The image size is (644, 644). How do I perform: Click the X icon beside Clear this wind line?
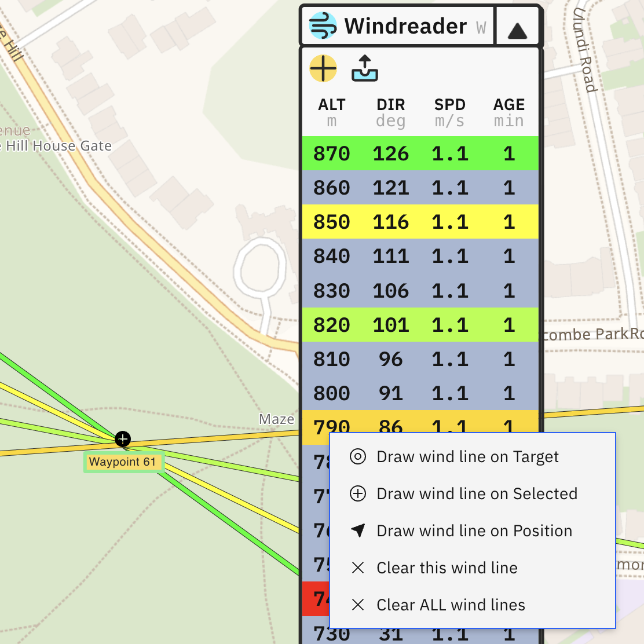pos(358,568)
